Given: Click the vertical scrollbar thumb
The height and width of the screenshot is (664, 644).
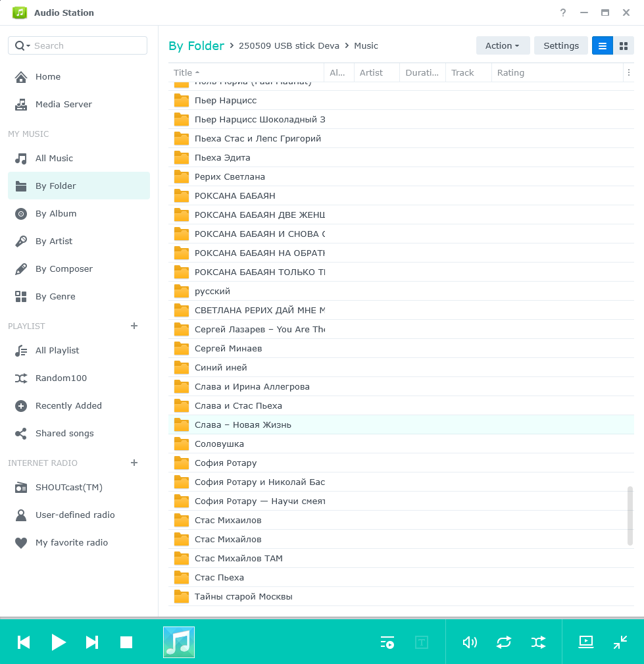Looking at the screenshot, I should pos(630,516).
